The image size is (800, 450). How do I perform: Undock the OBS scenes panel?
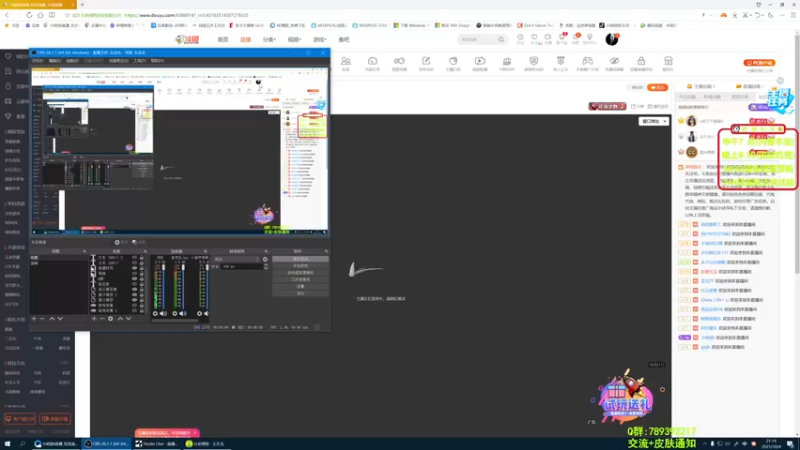[x=85, y=251]
